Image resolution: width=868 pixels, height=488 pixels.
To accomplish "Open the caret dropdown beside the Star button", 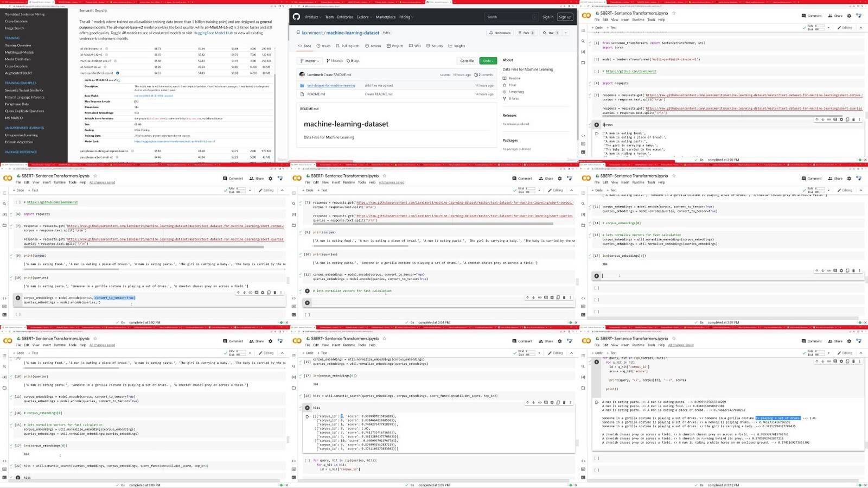I will coord(565,33).
